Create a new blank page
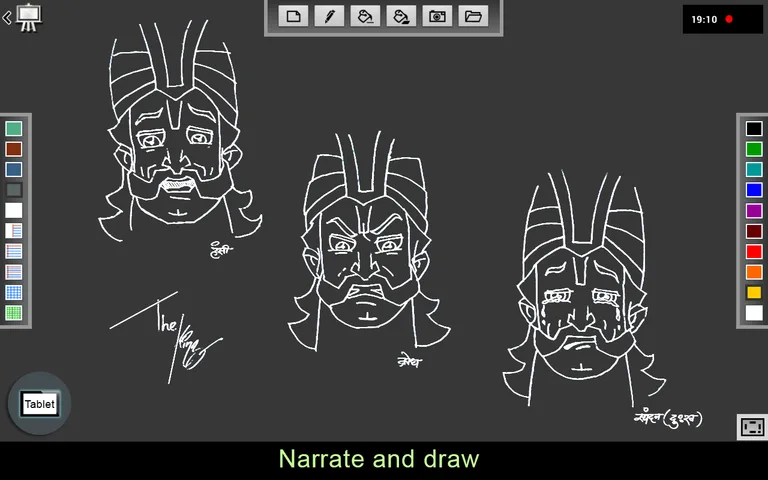The height and width of the screenshot is (480, 768). pyautogui.click(x=293, y=17)
